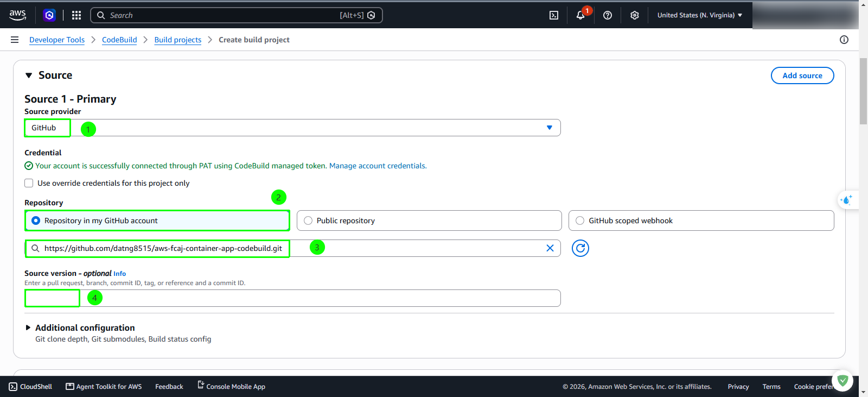This screenshot has width=868, height=397.
Task: Open Manage account credentials link
Action: [x=378, y=166]
